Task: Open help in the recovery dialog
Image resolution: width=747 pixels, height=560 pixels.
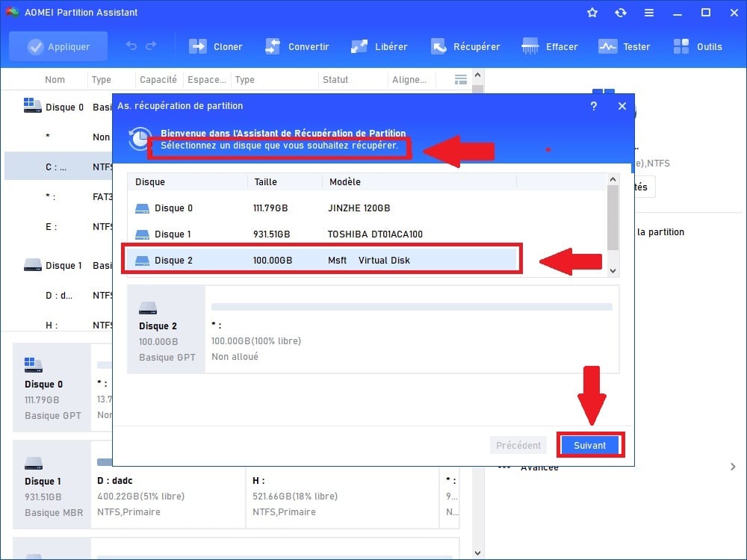Action: (594, 106)
